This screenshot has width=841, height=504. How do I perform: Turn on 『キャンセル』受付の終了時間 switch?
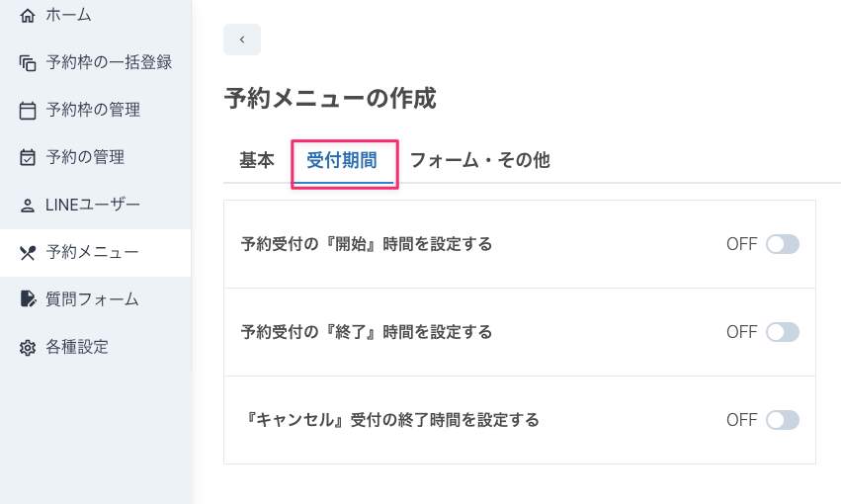click(783, 420)
